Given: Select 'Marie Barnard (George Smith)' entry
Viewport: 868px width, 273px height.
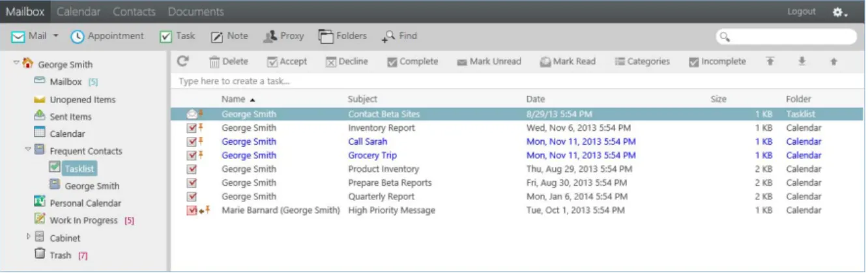Looking at the screenshot, I should click(281, 210).
